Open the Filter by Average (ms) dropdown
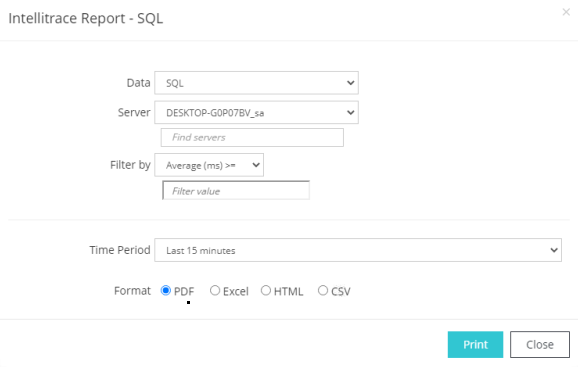The image size is (578, 367). click(x=209, y=165)
